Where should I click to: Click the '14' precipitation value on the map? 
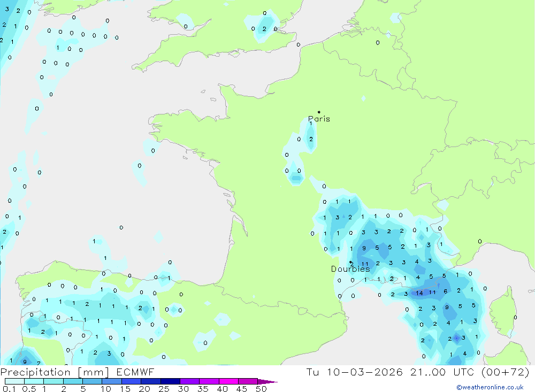click(x=419, y=293)
